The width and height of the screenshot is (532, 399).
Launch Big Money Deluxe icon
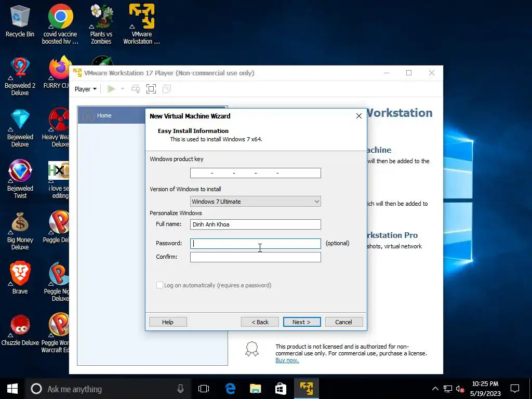click(x=20, y=231)
